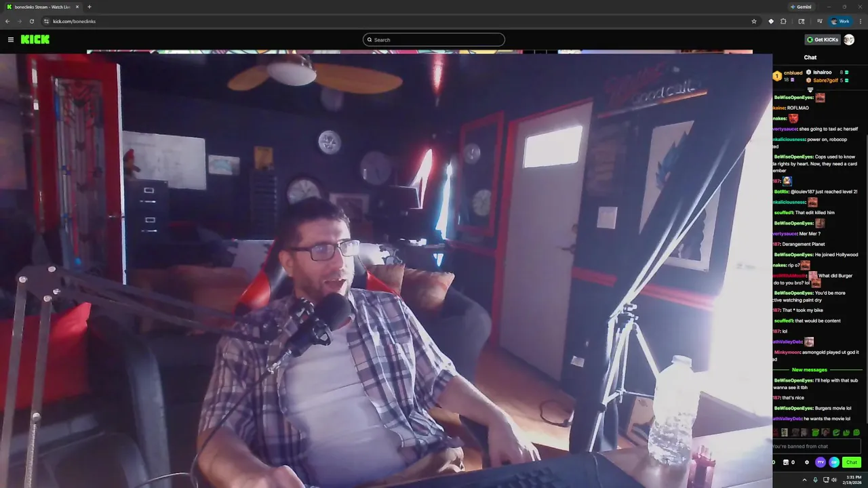Open the Chrome three-dot menu
Image resolution: width=868 pixels, height=488 pixels.
point(859,21)
